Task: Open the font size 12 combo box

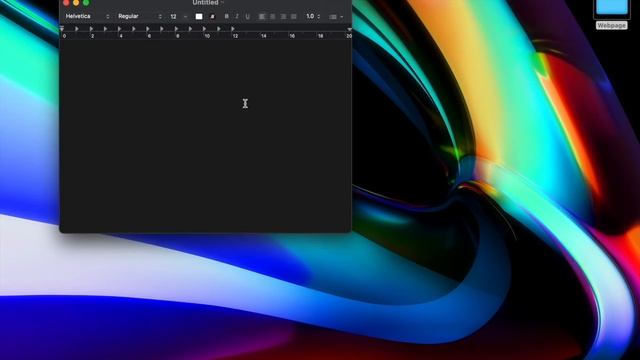Action: pyautogui.click(x=178, y=16)
